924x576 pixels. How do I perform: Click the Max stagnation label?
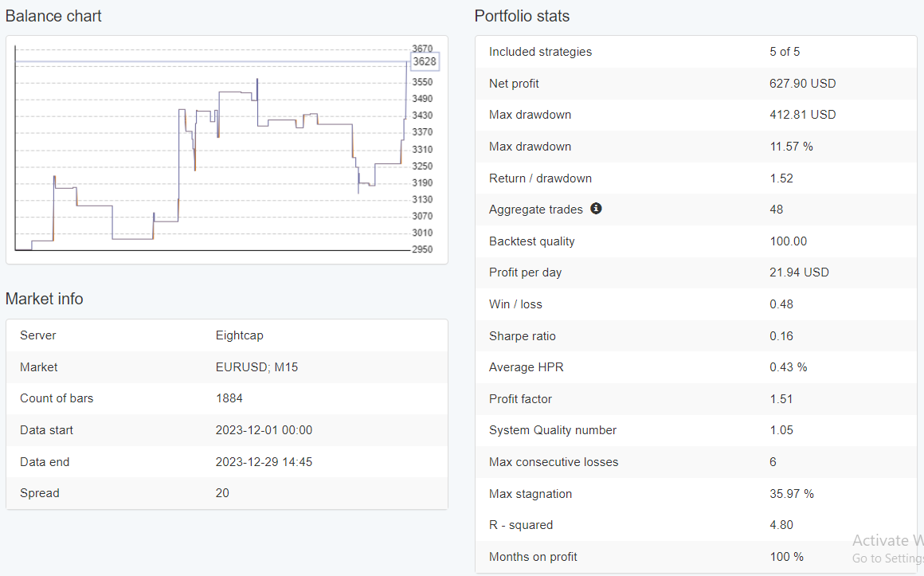point(531,494)
